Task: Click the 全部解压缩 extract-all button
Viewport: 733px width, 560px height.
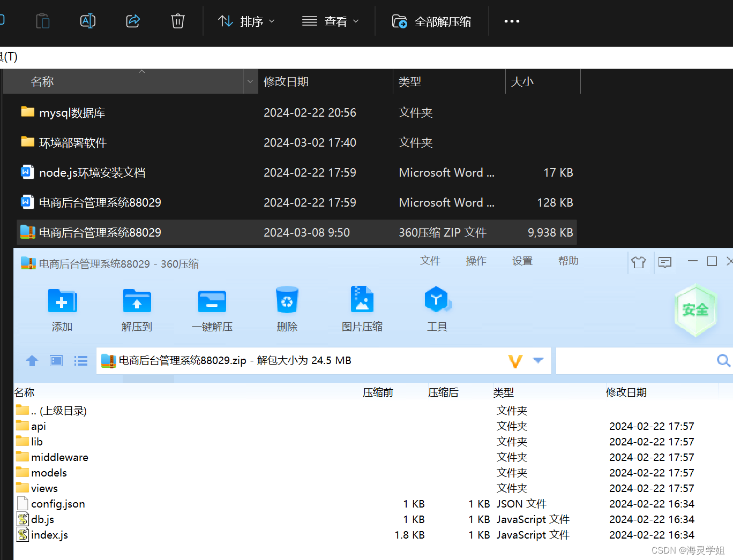Action: point(432,21)
